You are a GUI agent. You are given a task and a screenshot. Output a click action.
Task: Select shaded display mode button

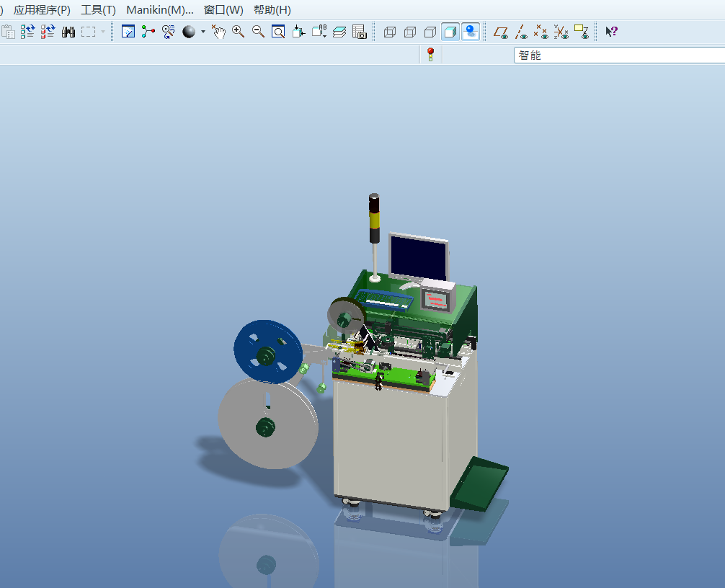point(450,32)
